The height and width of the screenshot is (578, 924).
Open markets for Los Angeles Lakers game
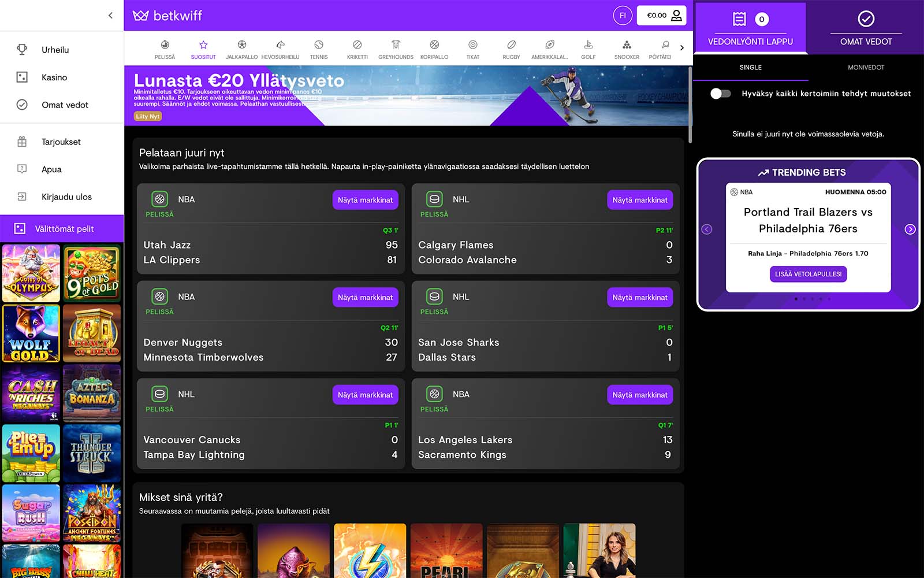(x=640, y=395)
